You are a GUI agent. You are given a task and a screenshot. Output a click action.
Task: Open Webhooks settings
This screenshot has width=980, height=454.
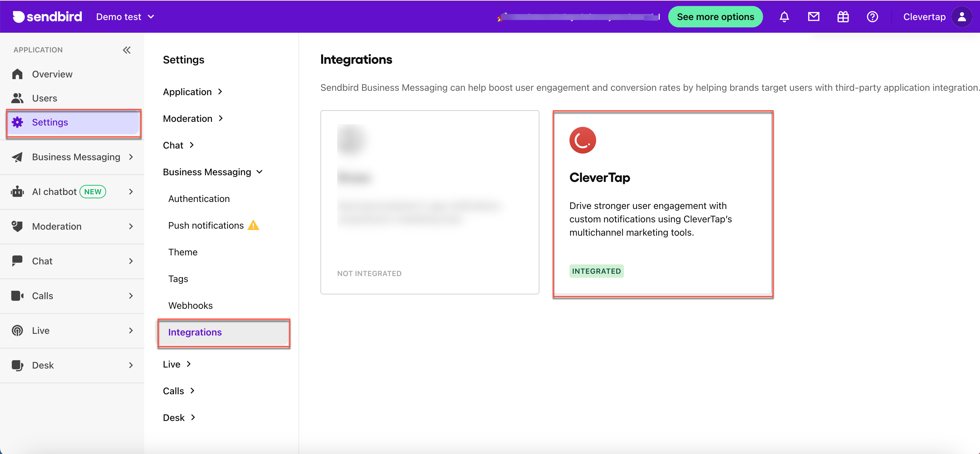[x=190, y=305]
